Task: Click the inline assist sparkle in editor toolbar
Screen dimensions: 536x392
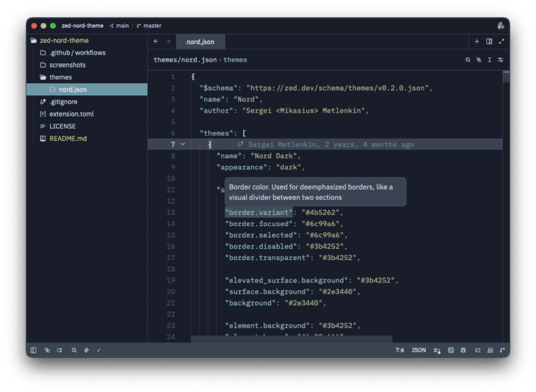Action: 479,59
